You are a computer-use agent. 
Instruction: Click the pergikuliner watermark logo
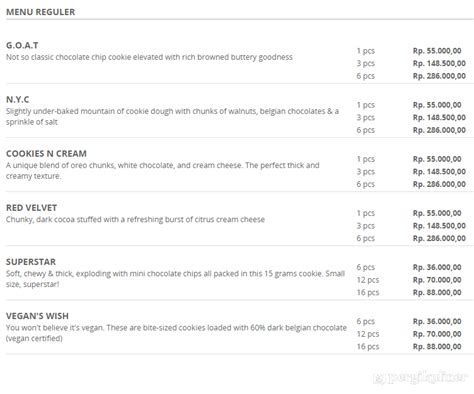pos(420,377)
